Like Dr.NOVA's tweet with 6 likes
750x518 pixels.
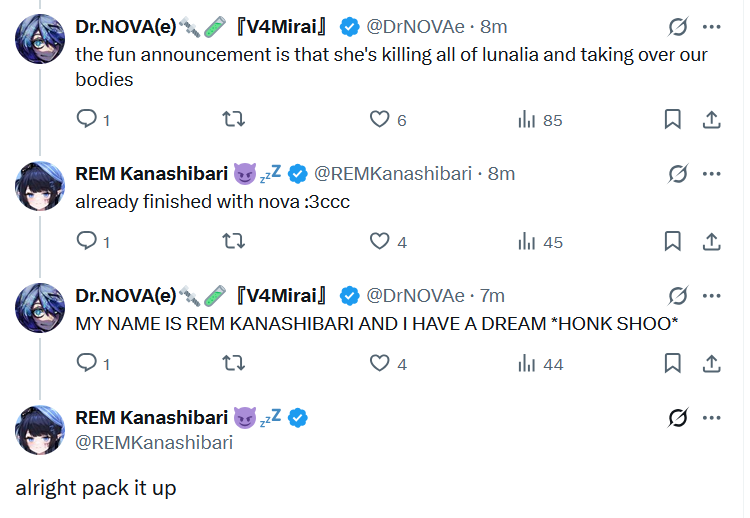[380, 120]
